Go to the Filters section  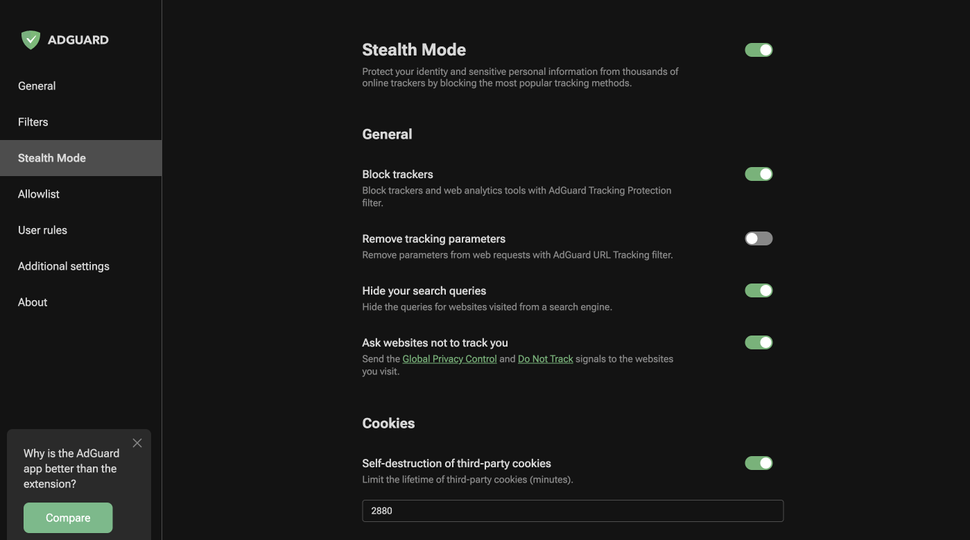pyautogui.click(x=33, y=122)
